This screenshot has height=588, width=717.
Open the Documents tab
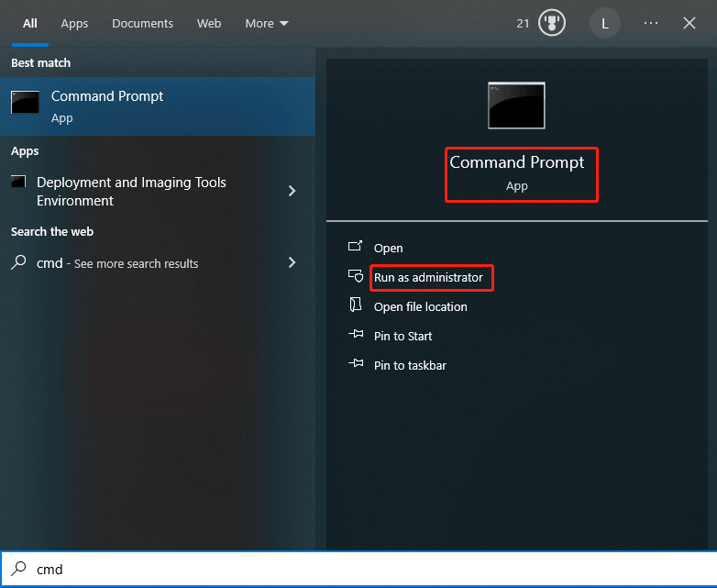[142, 23]
